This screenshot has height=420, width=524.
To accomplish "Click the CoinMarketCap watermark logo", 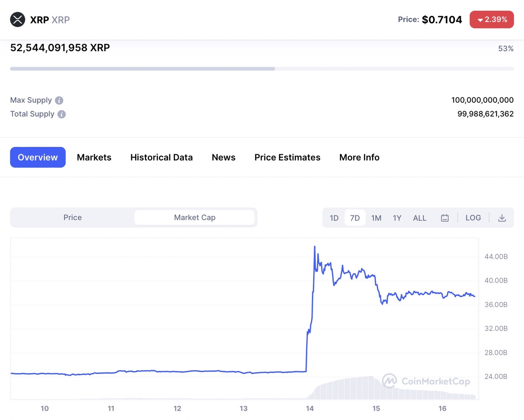I will (426, 381).
